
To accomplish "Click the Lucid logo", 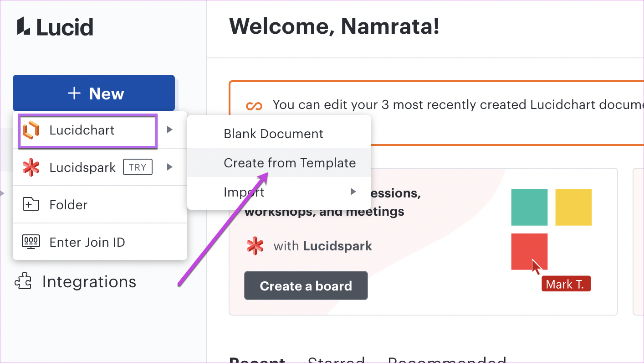I will click(x=55, y=27).
